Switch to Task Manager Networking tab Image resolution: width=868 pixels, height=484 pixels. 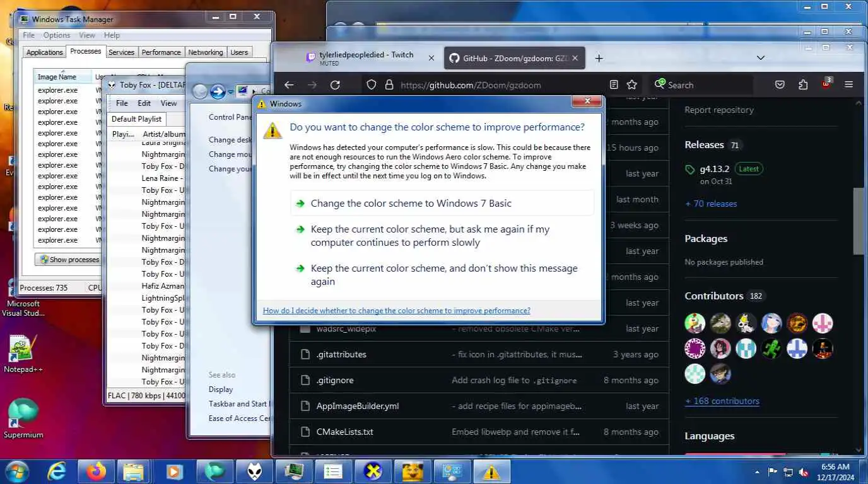(206, 52)
